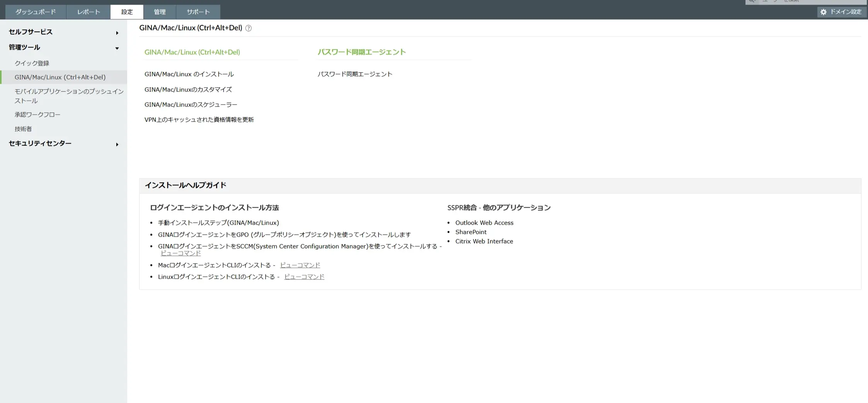This screenshot has height=403, width=868.
Task: Switch to the レポート tab
Action: 89,12
